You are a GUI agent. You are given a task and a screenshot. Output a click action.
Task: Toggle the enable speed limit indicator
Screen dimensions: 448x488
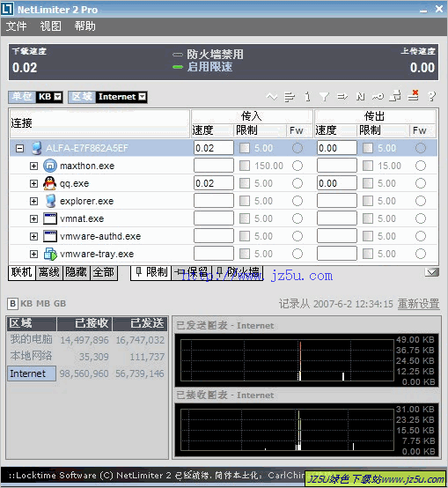(x=178, y=67)
